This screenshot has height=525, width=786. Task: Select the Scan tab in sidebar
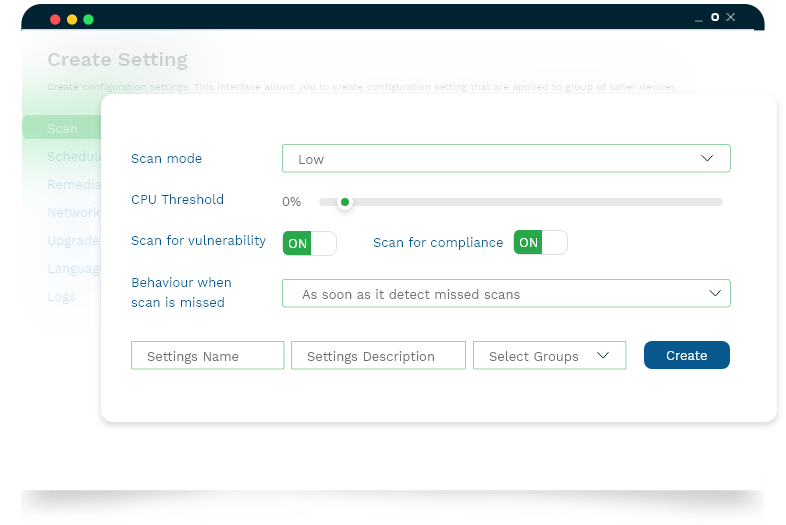(62, 128)
